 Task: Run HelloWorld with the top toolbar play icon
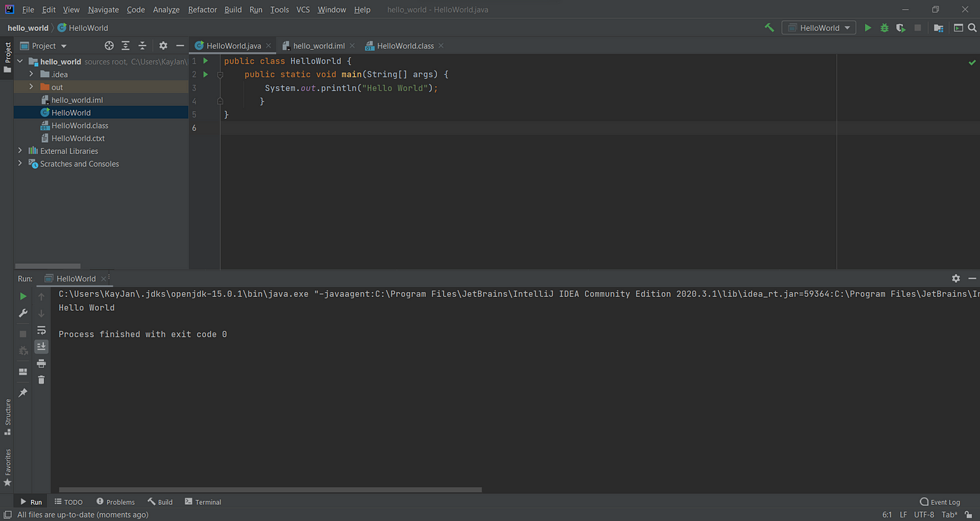tap(868, 28)
